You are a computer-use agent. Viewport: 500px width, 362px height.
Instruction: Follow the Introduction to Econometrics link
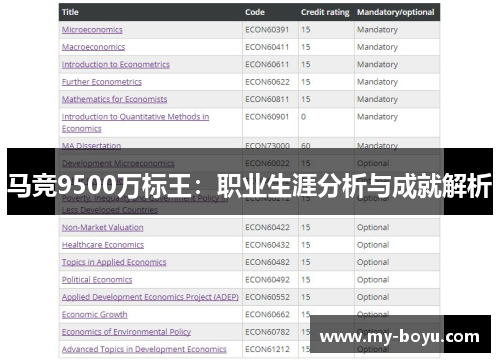pos(116,64)
